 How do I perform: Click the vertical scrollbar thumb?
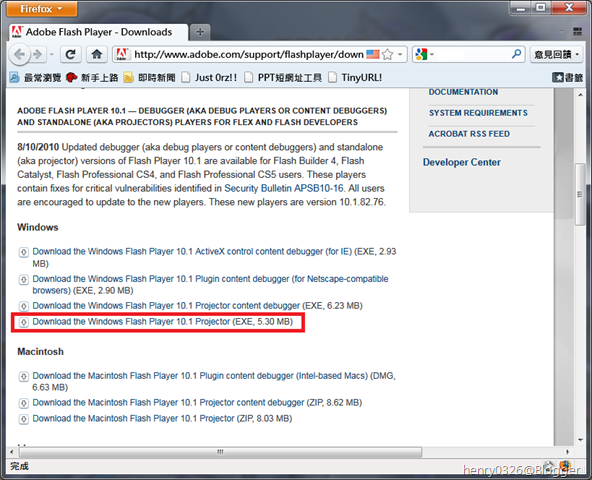pos(580,194)
